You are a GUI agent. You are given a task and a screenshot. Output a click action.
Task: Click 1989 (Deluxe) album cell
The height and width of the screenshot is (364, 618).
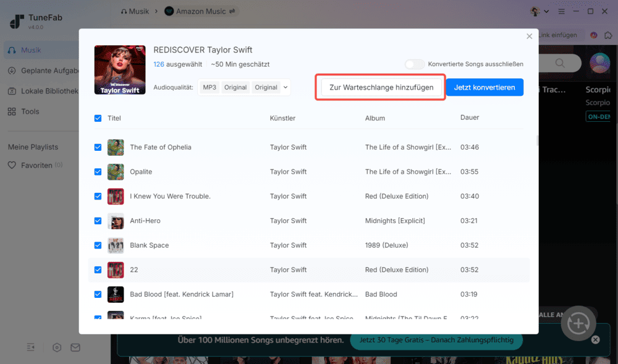(x=387, y=245)
